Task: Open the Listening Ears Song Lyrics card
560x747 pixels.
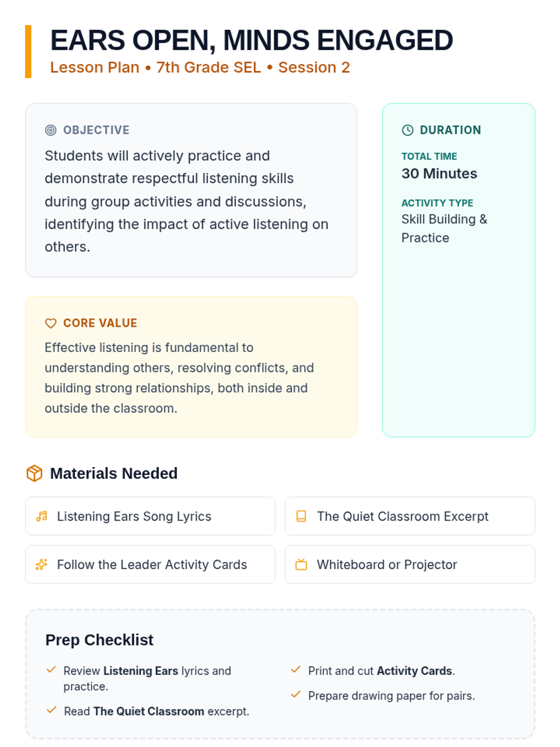Action: pos(150,516)
